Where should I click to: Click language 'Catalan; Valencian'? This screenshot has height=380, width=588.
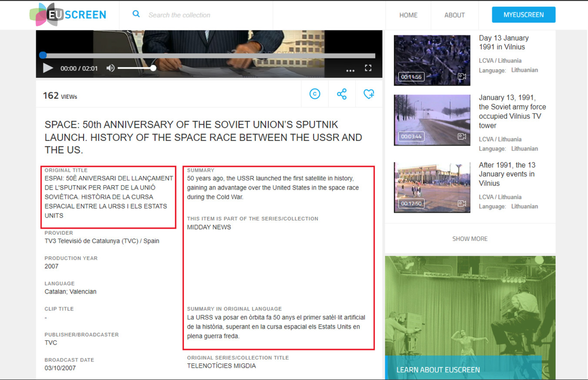point(70,292)
